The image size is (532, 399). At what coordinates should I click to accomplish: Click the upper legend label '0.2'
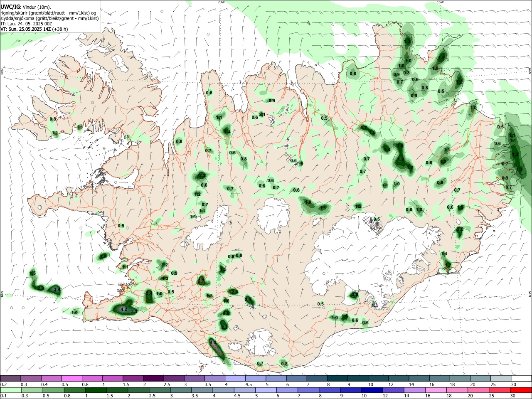click(x=4, y=384)
